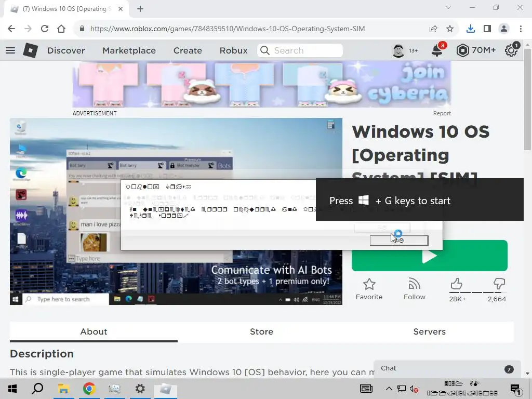
Task: Report the advertisement
Action: click(x=442, y=113)
